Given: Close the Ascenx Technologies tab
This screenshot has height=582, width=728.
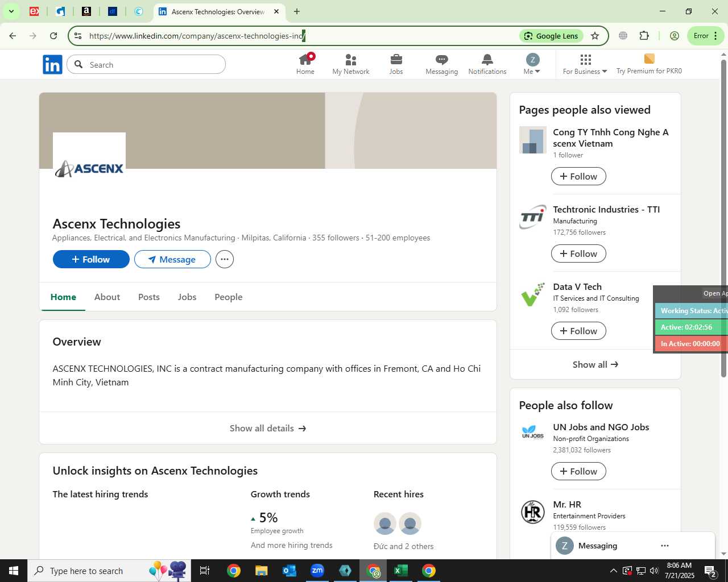Looking at the screenshot, I should point(276,11).
